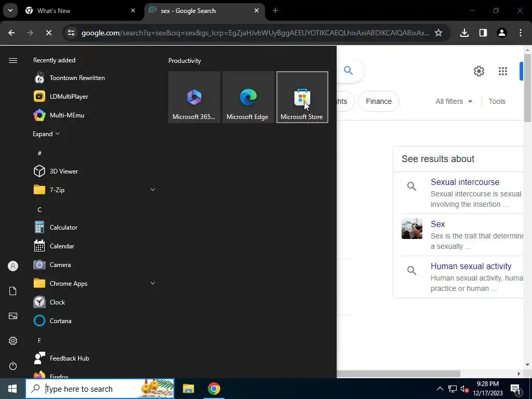The image size is (532, 399).
Task: Open the Sex result link
Action: click(x=437, y=224)
